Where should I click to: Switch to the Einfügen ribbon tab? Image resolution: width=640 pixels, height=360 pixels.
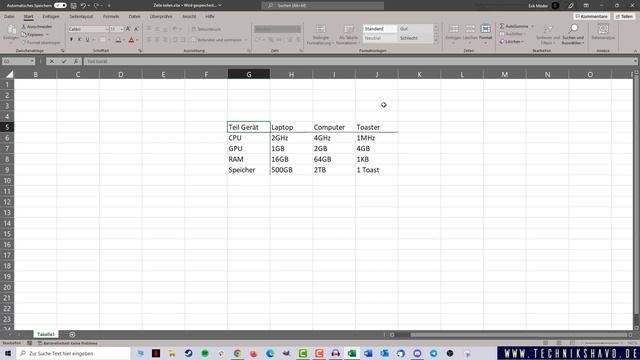coord(51,16)
